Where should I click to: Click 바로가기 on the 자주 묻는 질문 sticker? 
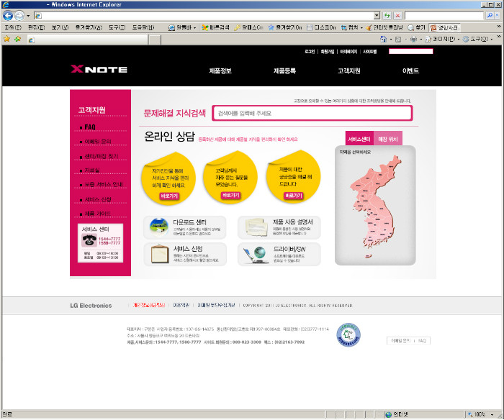click(231, 195)
